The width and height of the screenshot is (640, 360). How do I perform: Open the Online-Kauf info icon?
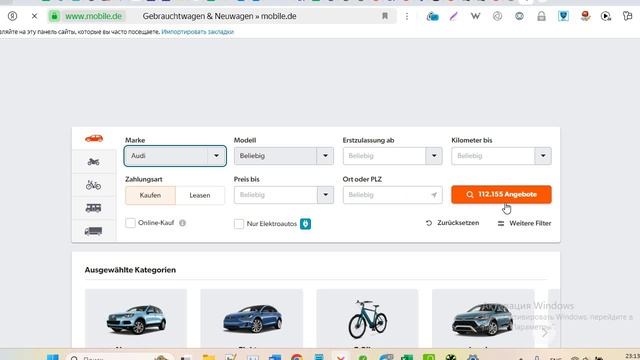(182, 223)
